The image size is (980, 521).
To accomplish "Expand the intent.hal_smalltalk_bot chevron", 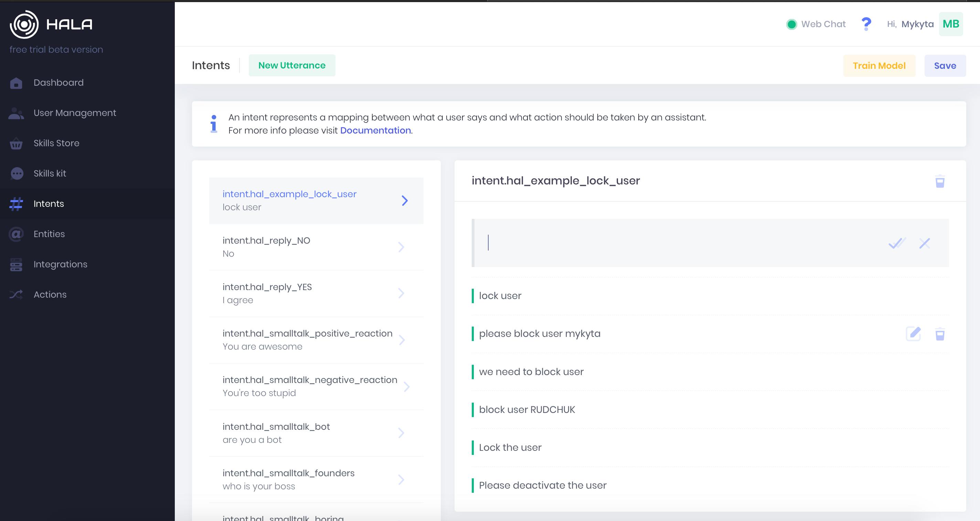I will click(x=401, y=433).
